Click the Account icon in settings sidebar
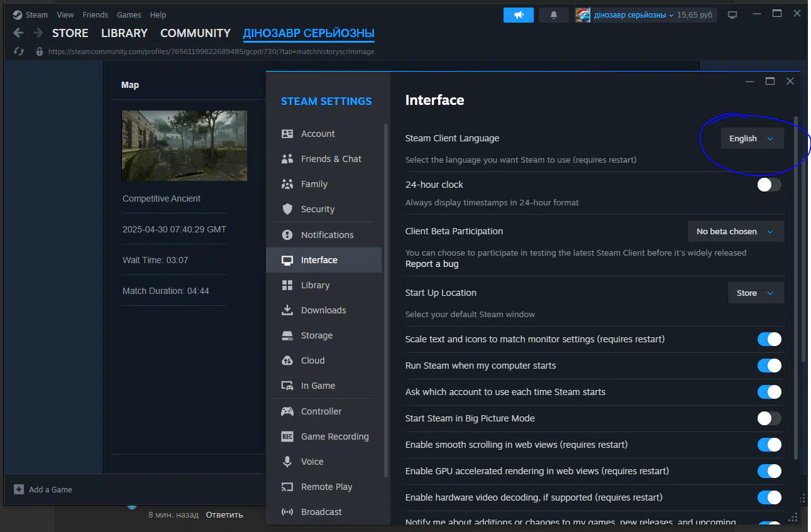Screen dimensions: 811x532 287,134
